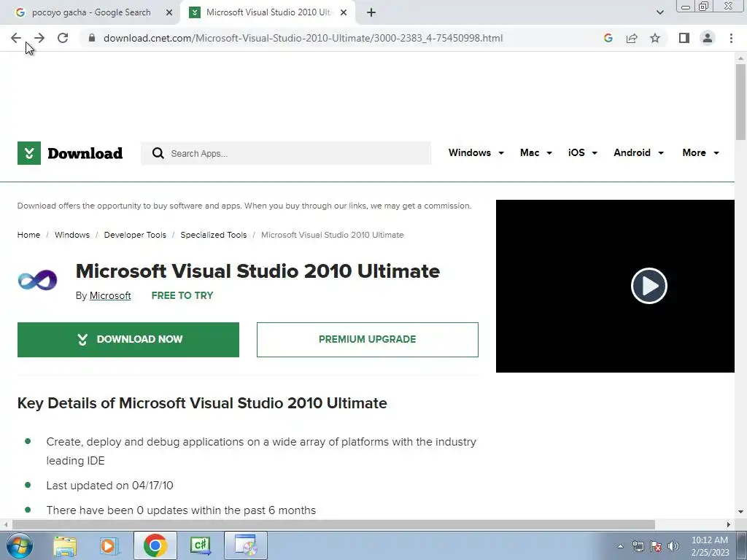The width and height of the screenshot is (747, 560).
Task: Expand the Windows menu
Action: (476, 153)
